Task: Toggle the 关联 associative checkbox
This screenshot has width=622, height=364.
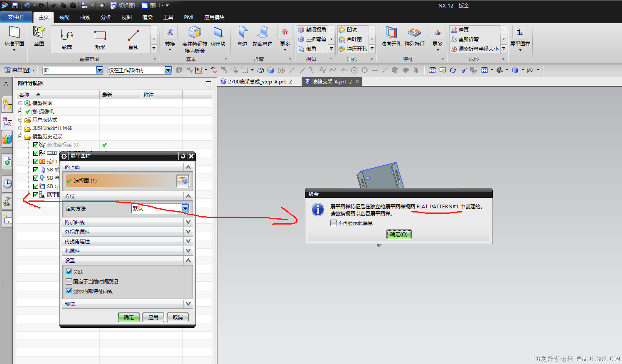Action: click(69, 272)
